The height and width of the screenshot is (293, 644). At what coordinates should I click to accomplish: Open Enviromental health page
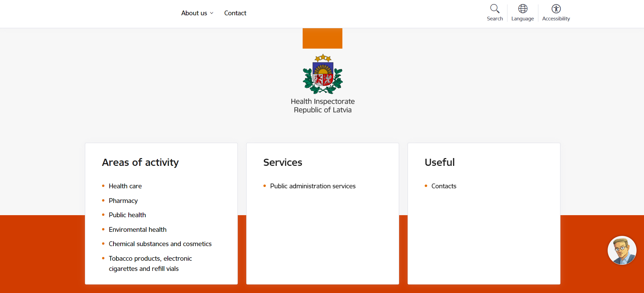(137, 230)
